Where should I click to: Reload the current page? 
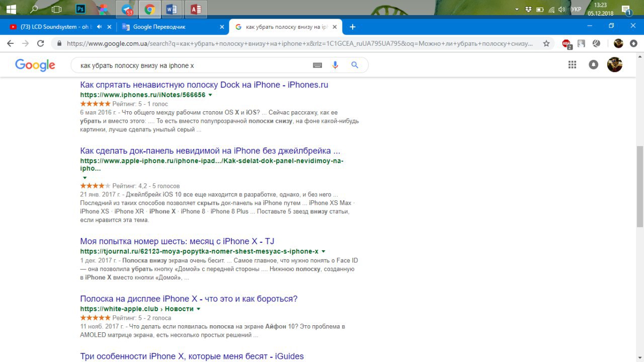pyautogui.click(x=41, y=44)
